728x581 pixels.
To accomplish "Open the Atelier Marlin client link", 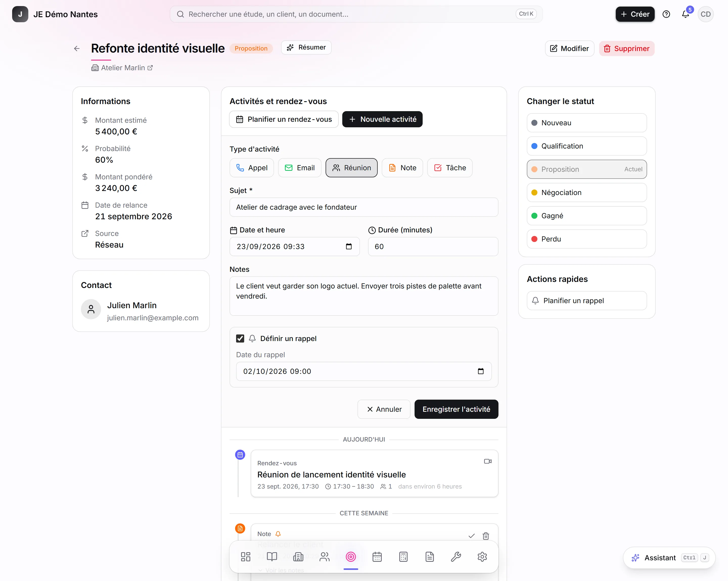I will (122, 68).
